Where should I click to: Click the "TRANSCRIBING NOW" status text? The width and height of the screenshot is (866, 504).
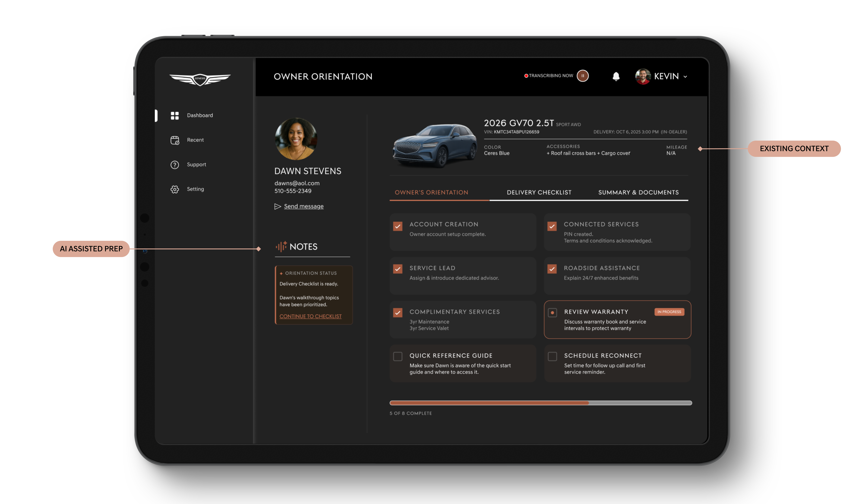pos(551,76)
